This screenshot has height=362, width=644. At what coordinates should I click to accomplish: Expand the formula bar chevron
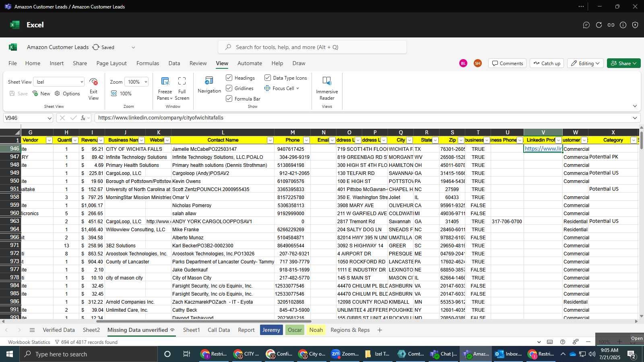(635, 118)
